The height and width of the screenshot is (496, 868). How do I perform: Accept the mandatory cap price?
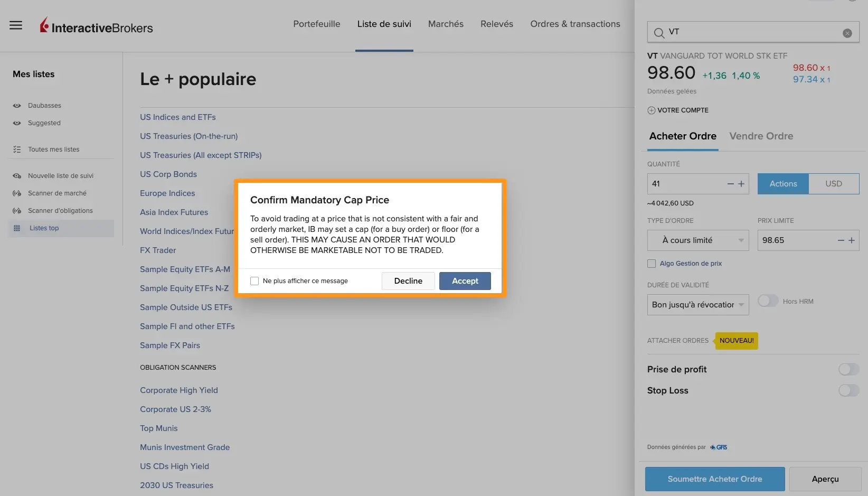tap(465, 281)
